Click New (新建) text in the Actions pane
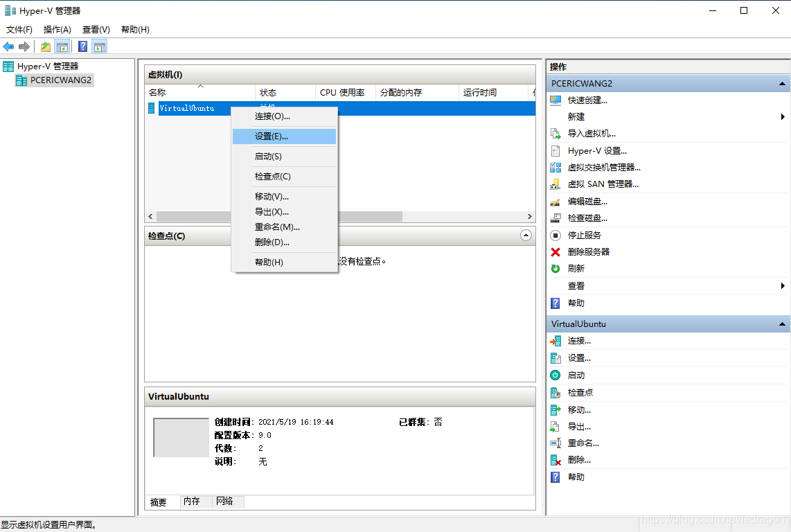 (x=576, y=117)
